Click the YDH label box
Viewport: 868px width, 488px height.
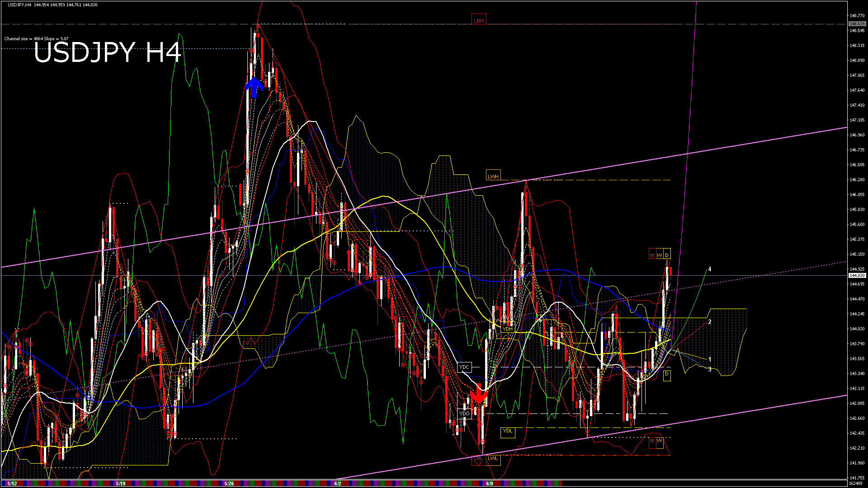[x=508, y=329]
